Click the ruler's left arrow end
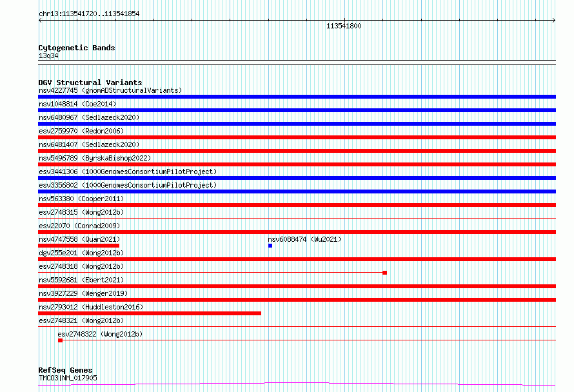The width and height of the screenshot is (574, 392). pos(40,21)
